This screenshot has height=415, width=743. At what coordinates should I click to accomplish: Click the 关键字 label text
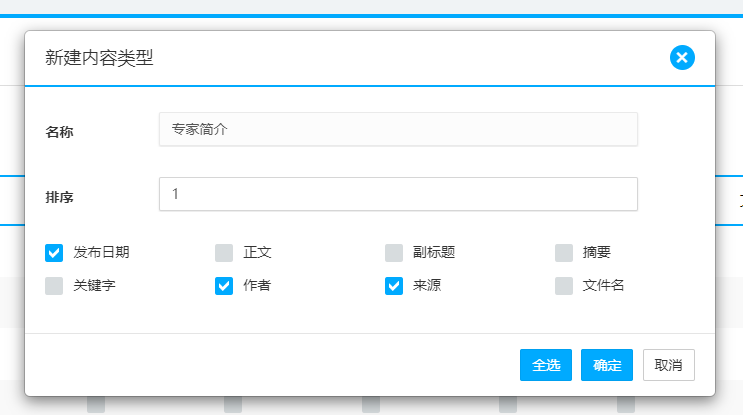(95, 286)
